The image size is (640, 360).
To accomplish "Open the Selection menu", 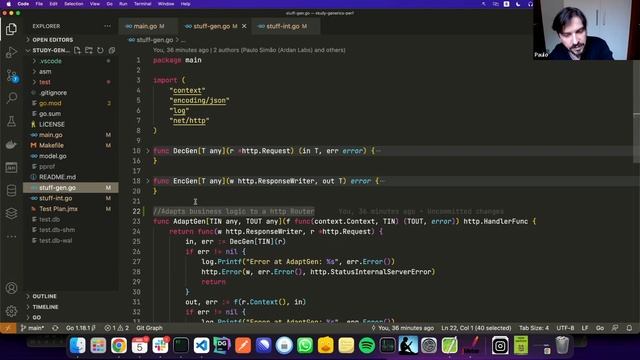I will click(x=73, y=4).
